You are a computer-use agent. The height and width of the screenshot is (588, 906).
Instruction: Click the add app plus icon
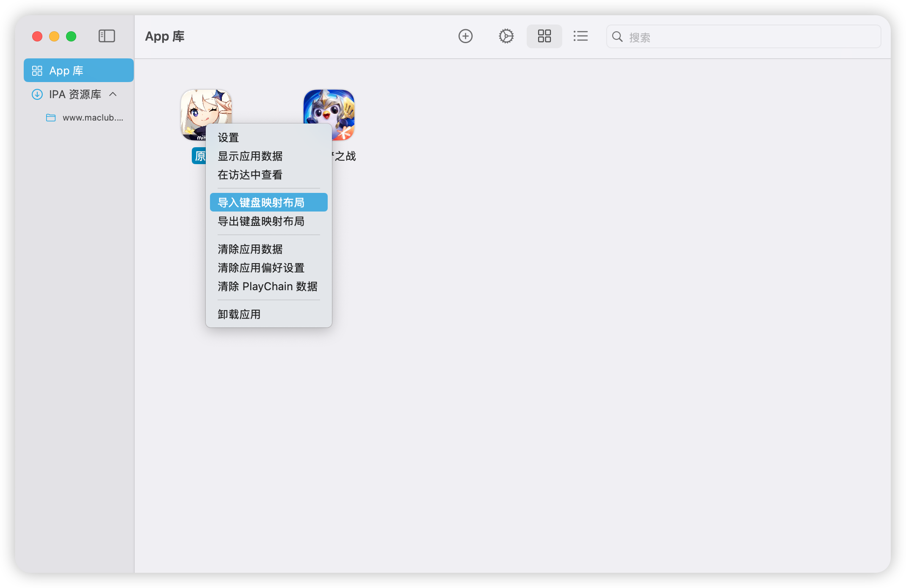coord(465,36)
